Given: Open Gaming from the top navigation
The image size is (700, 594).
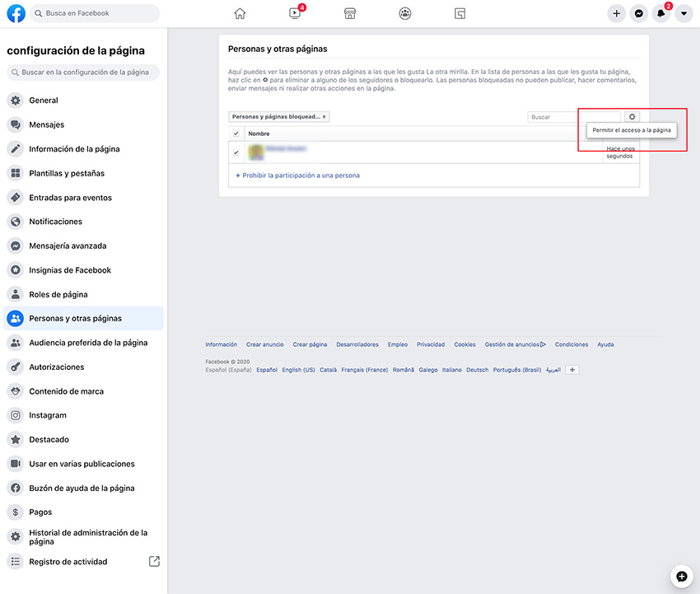Looking at the screenshot, I should (x=460, y=13).
